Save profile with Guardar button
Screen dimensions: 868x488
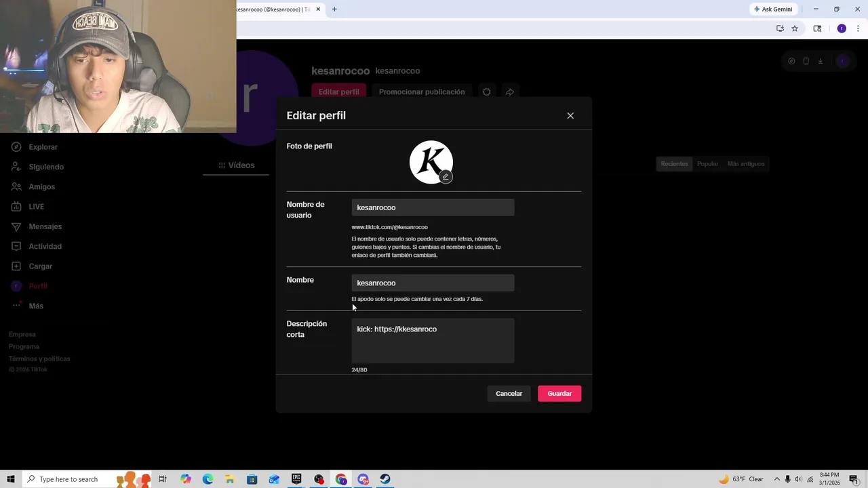pyautogui.click(x=559, y=393)
